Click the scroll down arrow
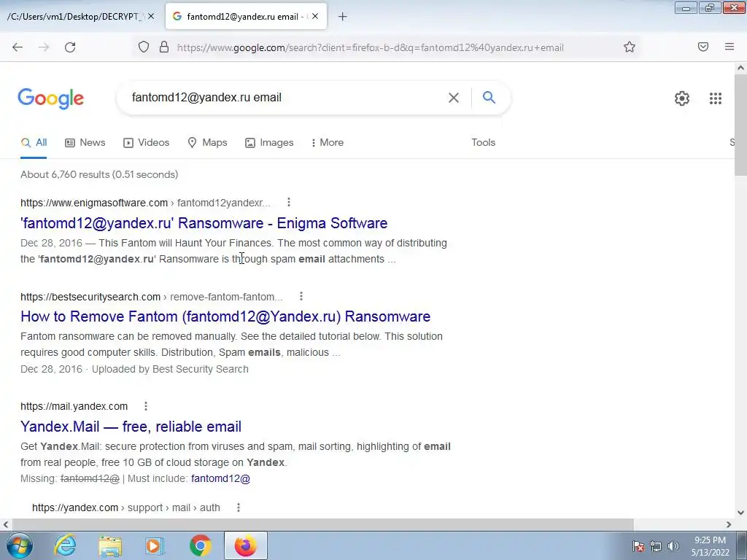This screenshot has width=747, height=560. (x=741, y=513)
